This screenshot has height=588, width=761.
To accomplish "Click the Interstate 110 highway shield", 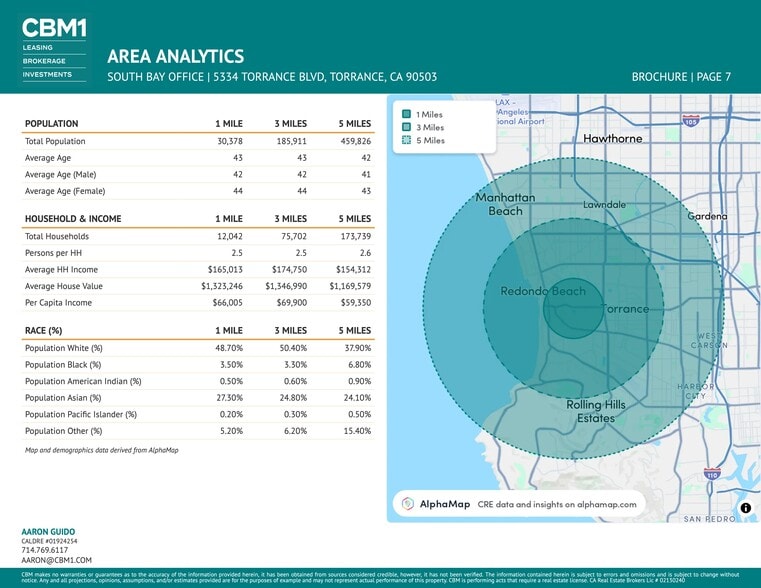I will 711,474.
